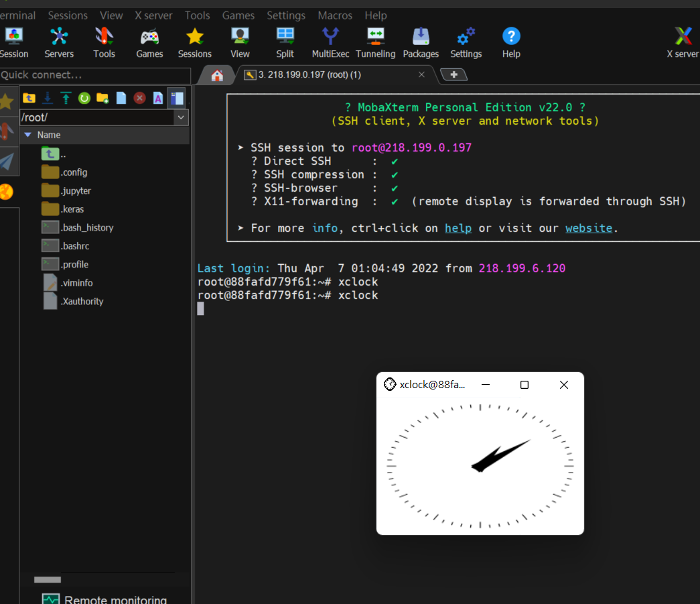Click the home tab icon
This screenshot has width=700, height=604.
[217, 75]
